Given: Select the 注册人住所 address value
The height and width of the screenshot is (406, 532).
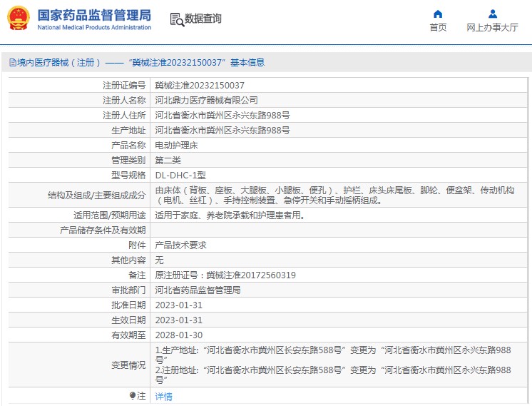Looking at the screenshot, I should coord(222,115).
